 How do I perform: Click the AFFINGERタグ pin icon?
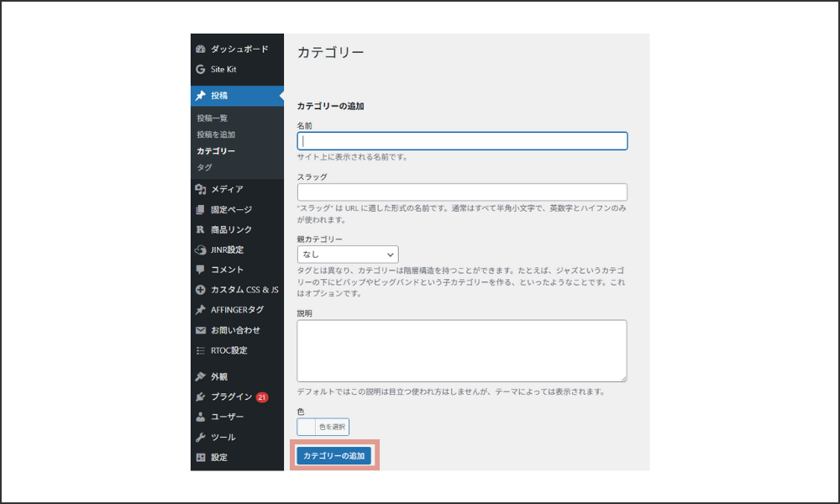point(201,310)
